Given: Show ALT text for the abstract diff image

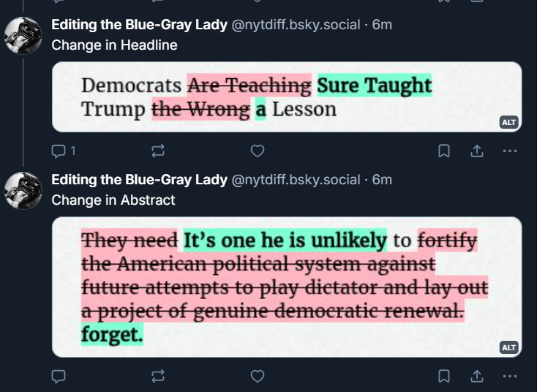Looking at the screenshot, I should point(508,347).
